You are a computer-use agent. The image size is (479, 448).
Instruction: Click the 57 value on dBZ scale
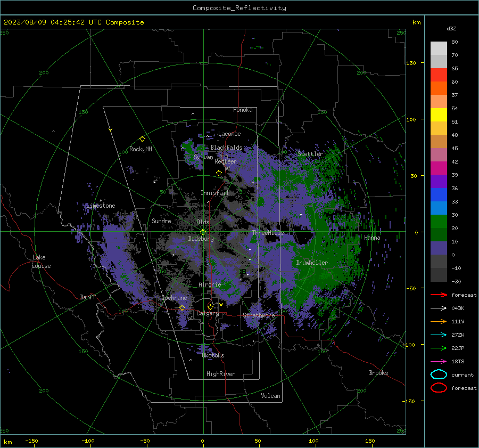[x=455, y=95]
